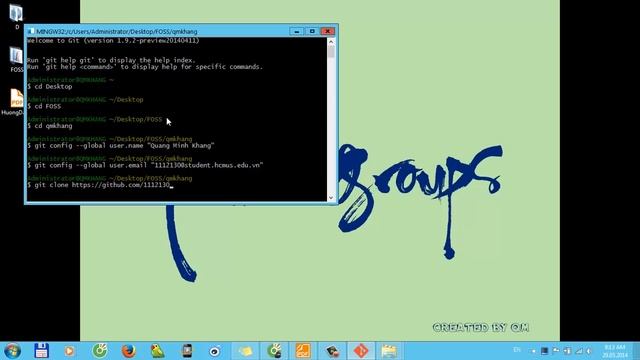This screenshot has width=640, height=360.
Task: Open the orange PDF reader taskbar icon
Action: 303,351
